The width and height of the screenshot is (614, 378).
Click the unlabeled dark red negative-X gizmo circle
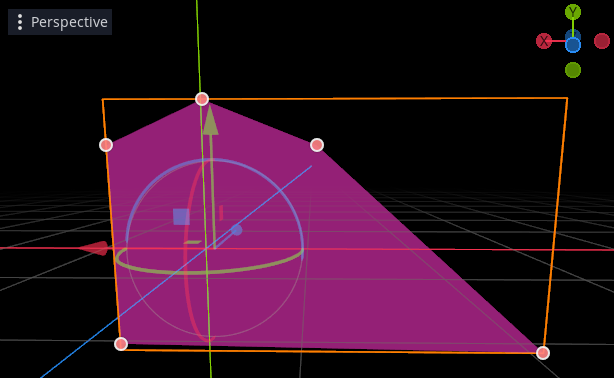point(602,41)
